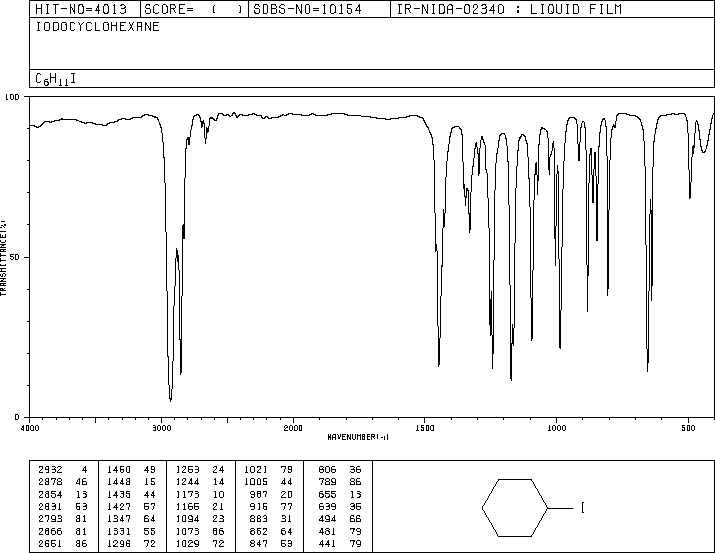Select the 655 peak table entry
This screenshot has height=553, width=715.
340,494
